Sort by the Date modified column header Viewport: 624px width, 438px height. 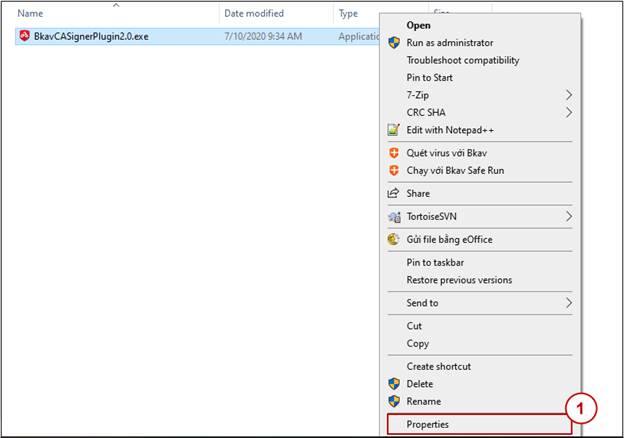click(x=252, y=14)
